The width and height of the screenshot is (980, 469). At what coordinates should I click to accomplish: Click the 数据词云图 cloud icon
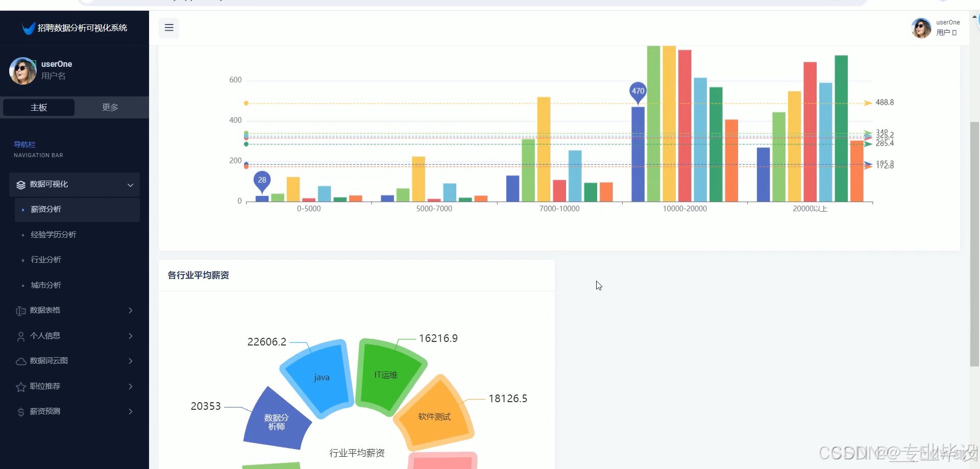pyautogui.click(x=21, y=361)
